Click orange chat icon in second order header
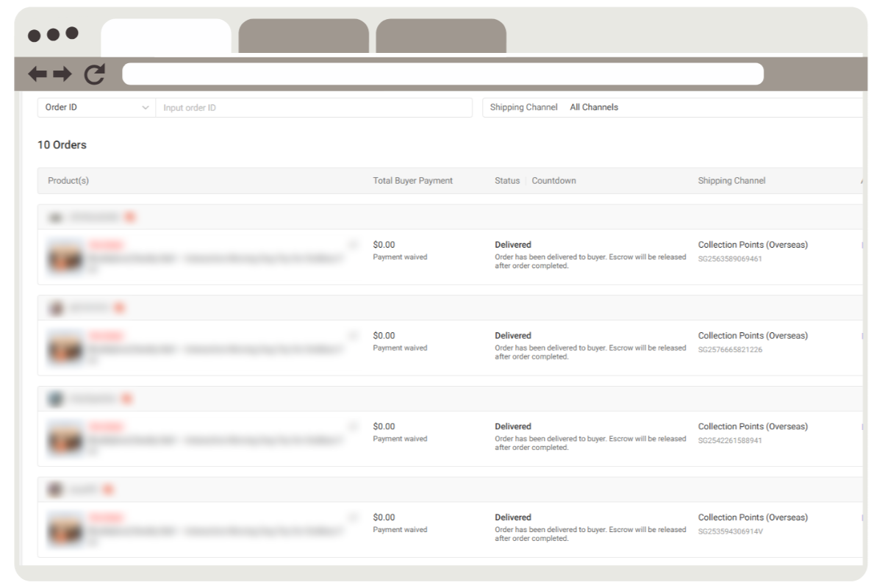This screenshot has width=882, height=588. click(119, 308)
